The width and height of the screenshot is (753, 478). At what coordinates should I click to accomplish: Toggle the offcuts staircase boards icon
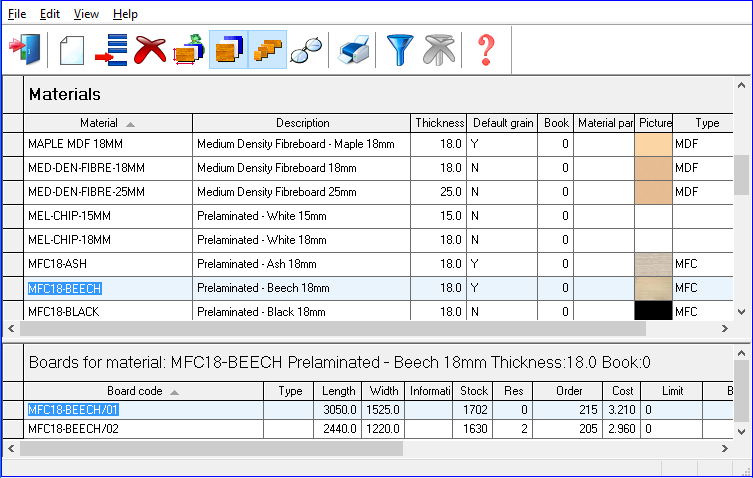[267, 49]
